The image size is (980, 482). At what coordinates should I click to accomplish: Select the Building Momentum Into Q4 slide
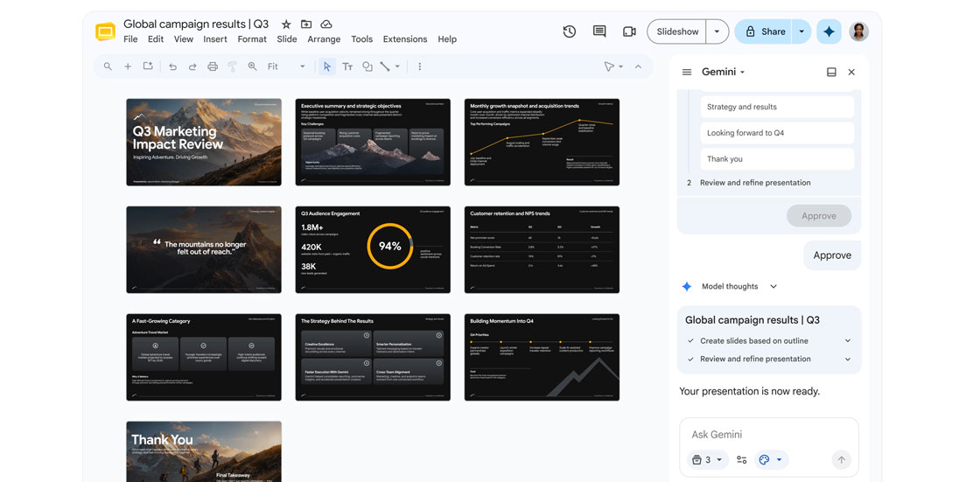[542, 357]
